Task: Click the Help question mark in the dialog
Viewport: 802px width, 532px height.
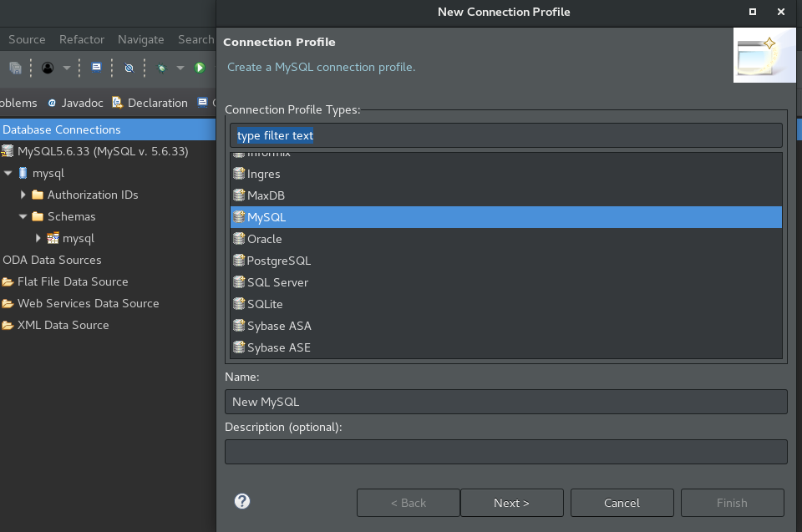Action: 242,501
